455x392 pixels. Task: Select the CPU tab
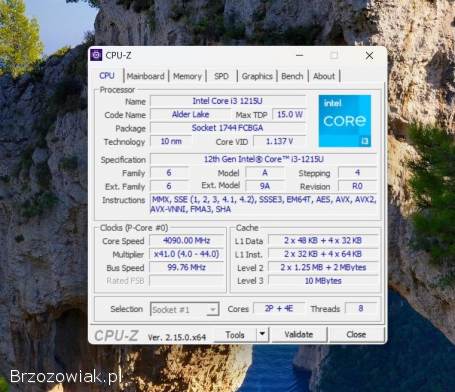coord(107,76)
